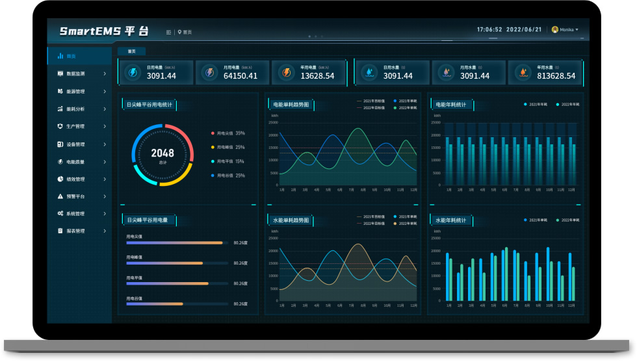Expand the 数据监测 sidebar menu chevron
This screenshot has height=364, width=637.
point(105,74)
